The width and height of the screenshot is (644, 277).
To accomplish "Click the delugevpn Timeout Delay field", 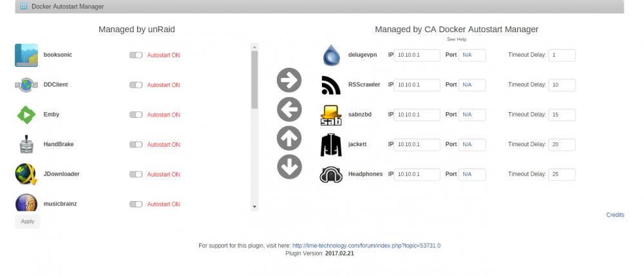I will tap(562, 55).
